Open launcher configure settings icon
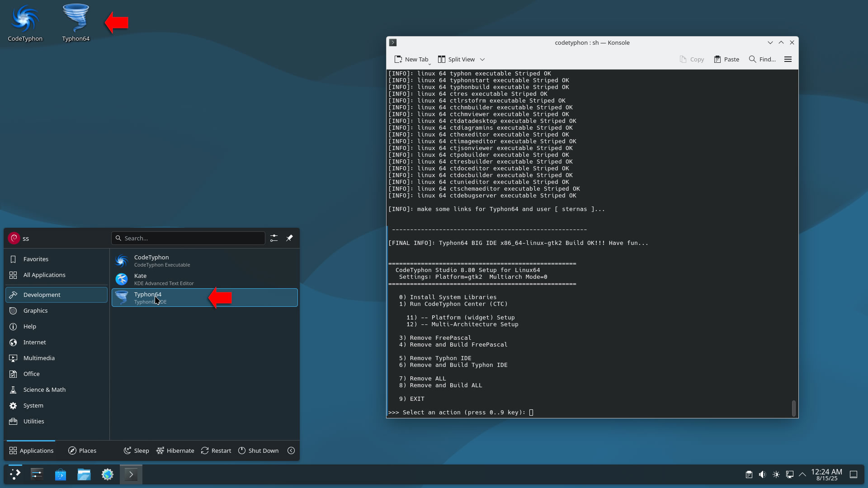The image size is (868, 488). 274,238
